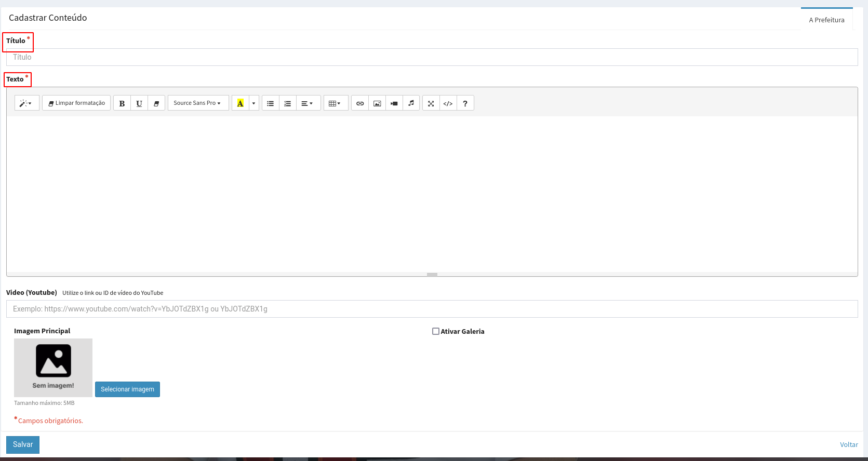The width and height of the screenshot is (868, 461).
Task: Toggle the code view button
Action: [448, 103]
